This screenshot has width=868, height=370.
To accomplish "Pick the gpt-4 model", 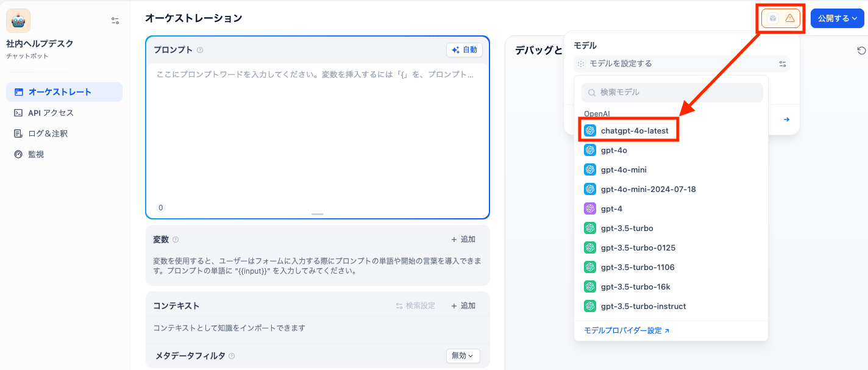I will [671, 208].
